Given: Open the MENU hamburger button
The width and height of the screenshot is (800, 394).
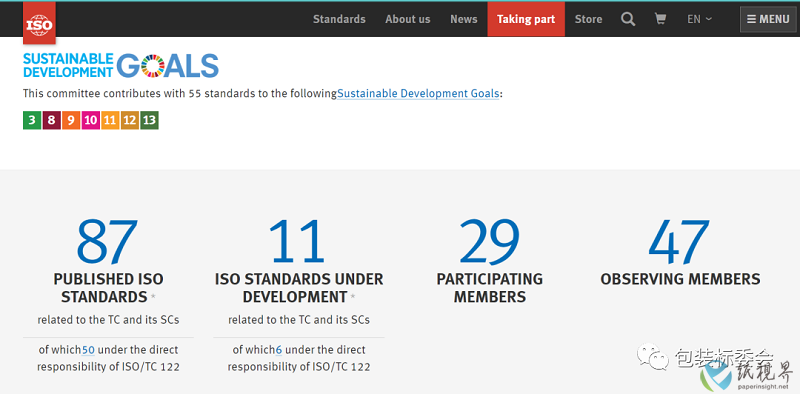Looking at the screenshot, I should coord(768,19).
